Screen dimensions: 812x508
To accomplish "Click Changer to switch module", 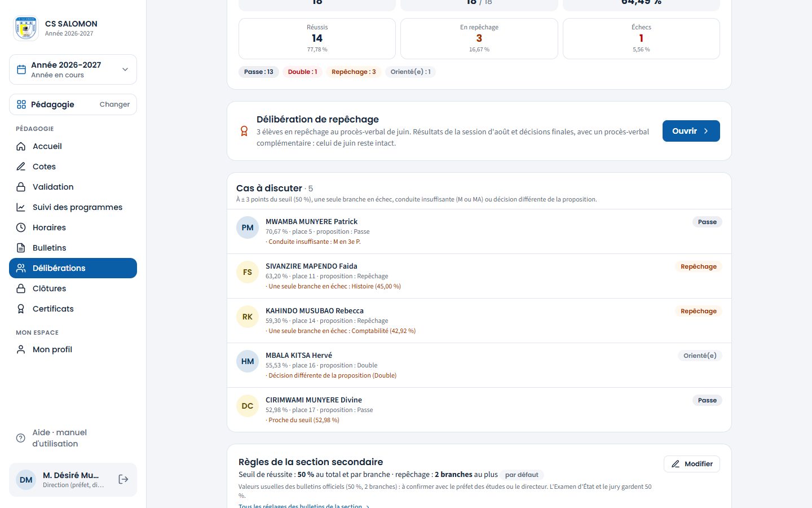I will tap(114, 104).
